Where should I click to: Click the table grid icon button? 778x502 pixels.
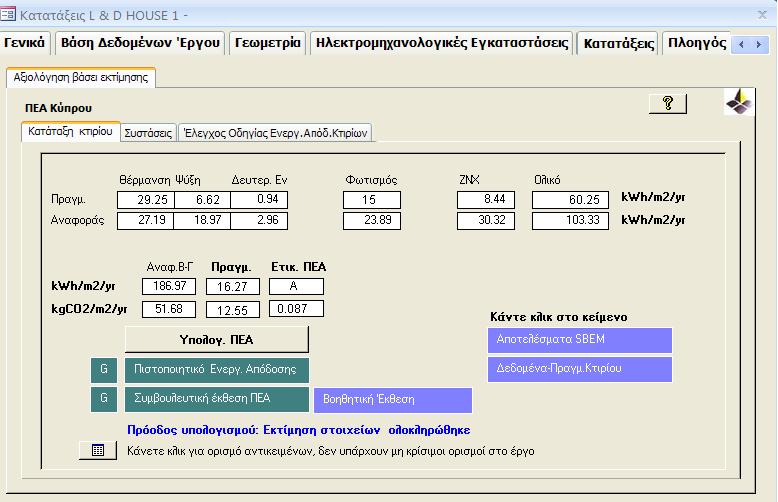pyautogui.click(x=98, y=450)
